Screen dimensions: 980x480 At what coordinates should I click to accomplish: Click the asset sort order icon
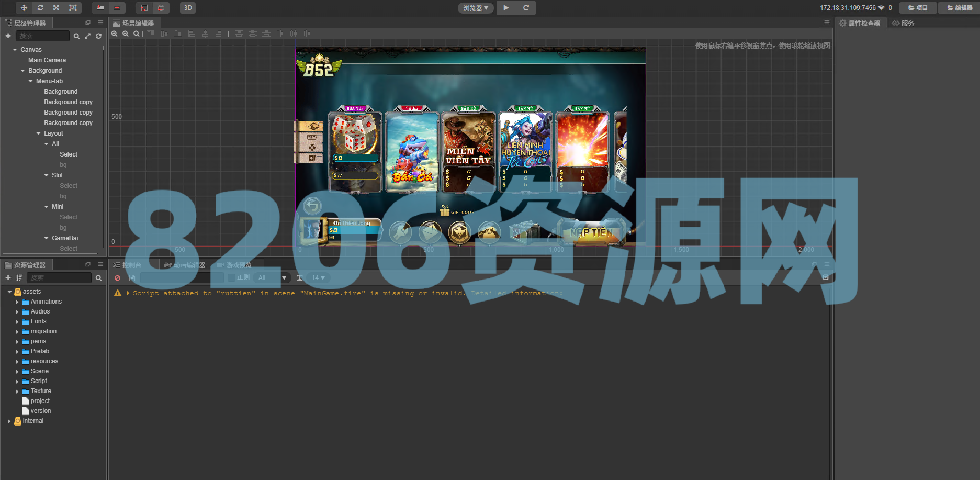pyautogui.click(x=19, y=278)
